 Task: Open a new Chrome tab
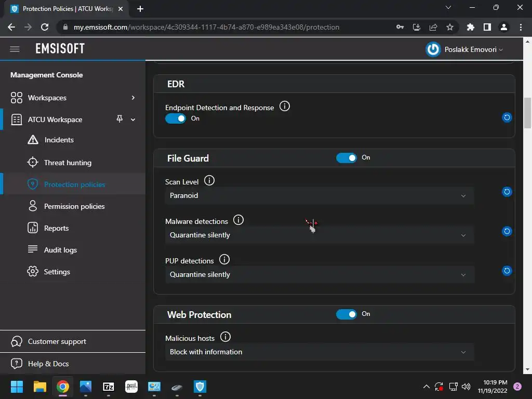tap(140, 9)
